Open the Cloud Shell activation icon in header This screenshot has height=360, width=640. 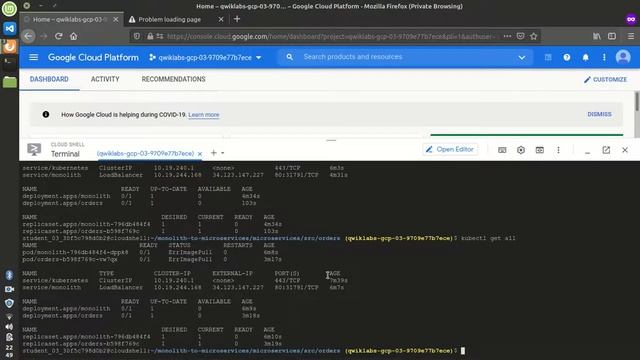pos(548,58)
